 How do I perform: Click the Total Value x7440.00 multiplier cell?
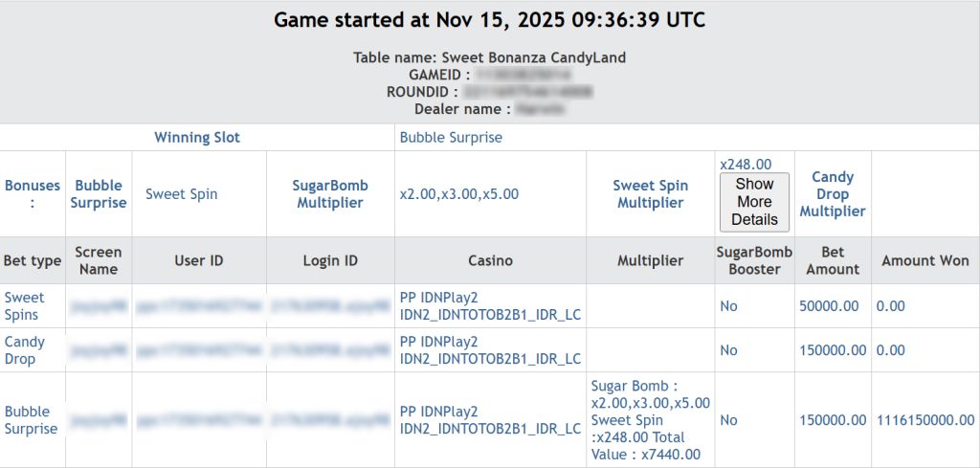click(x=650, y=420)
